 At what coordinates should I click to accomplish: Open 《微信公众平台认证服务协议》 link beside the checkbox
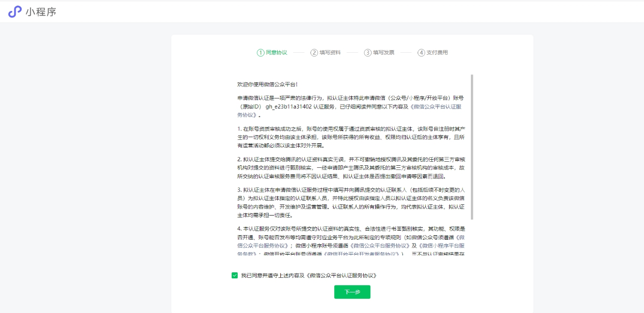341,275
